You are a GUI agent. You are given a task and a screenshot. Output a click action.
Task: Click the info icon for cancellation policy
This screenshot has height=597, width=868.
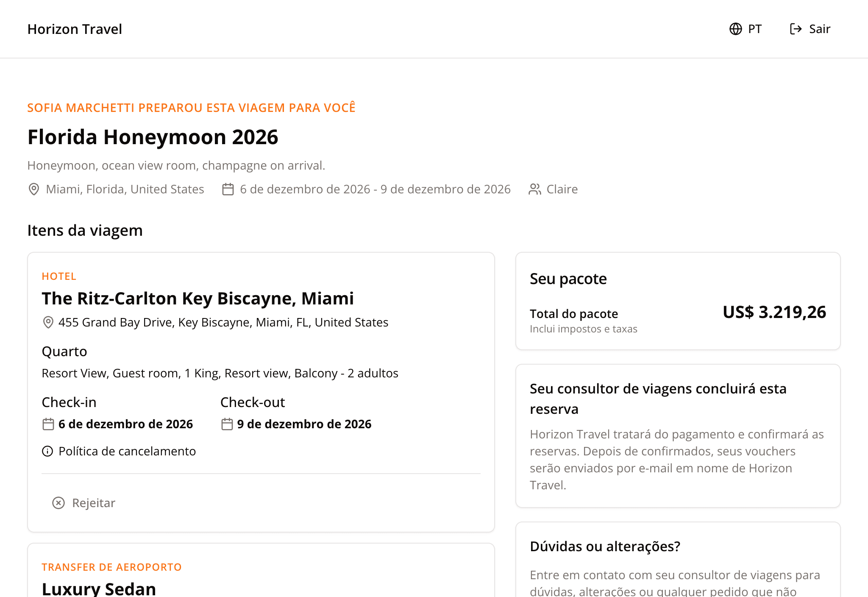(47, 451)
